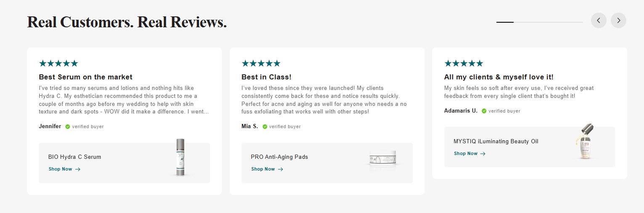Click Adamaris U.'s five-star rating
This screenshot has height=213, width=644.
coord(464,63)
